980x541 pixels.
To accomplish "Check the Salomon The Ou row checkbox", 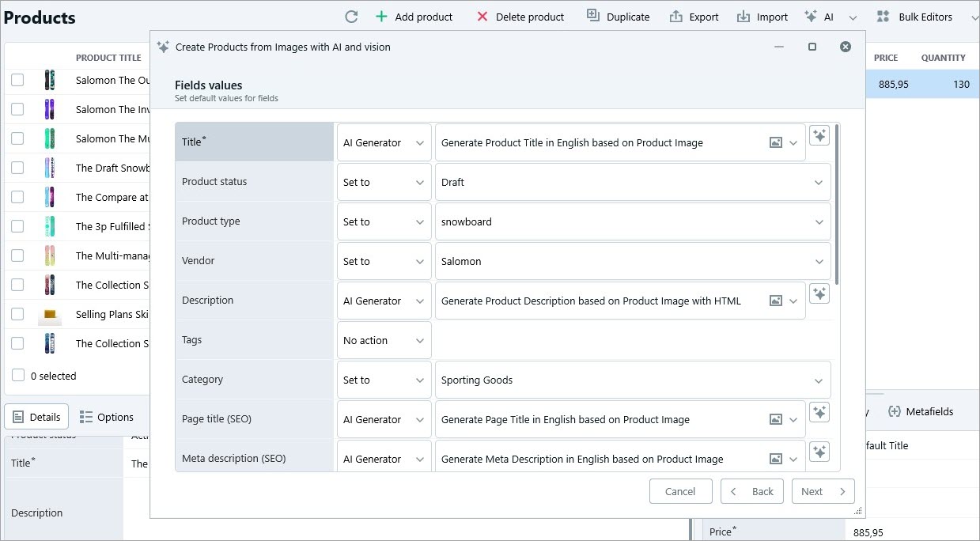I will (17, 80).
